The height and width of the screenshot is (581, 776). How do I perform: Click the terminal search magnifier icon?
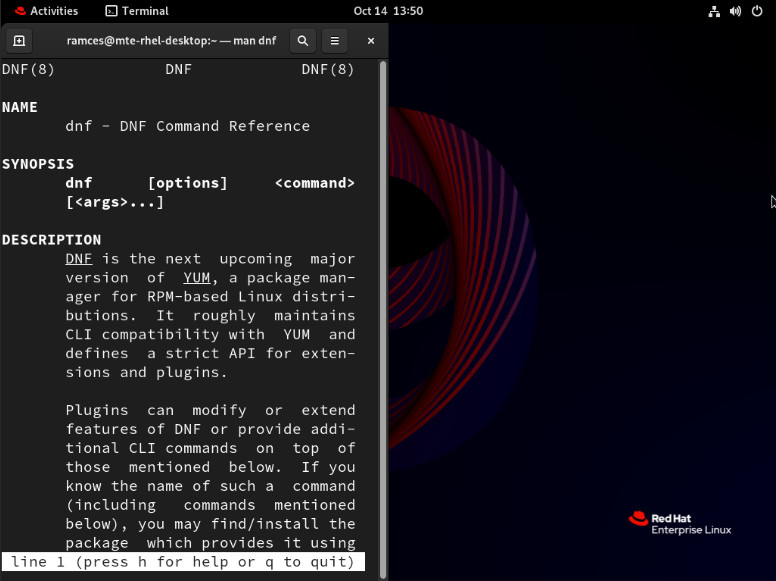303,41
